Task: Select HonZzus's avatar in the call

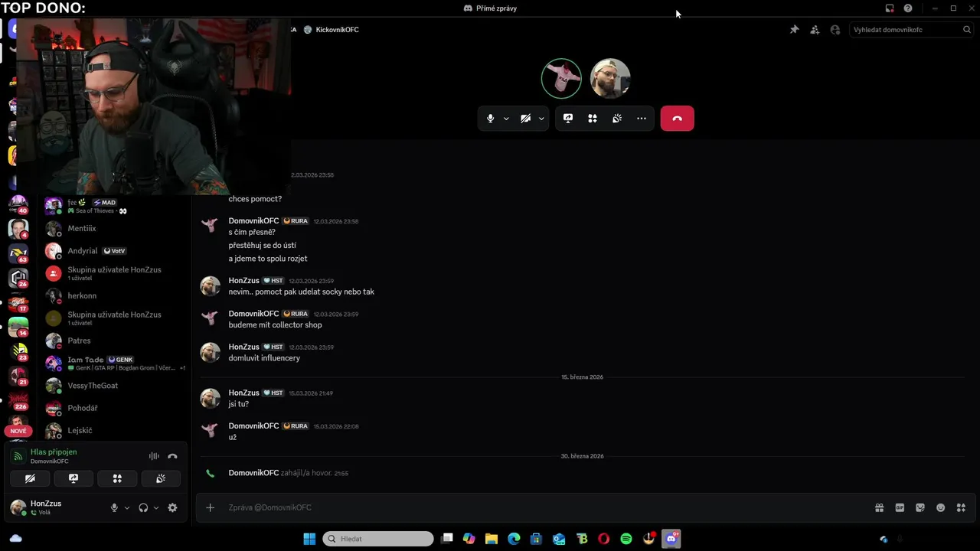Action: [x=610, y=78]
